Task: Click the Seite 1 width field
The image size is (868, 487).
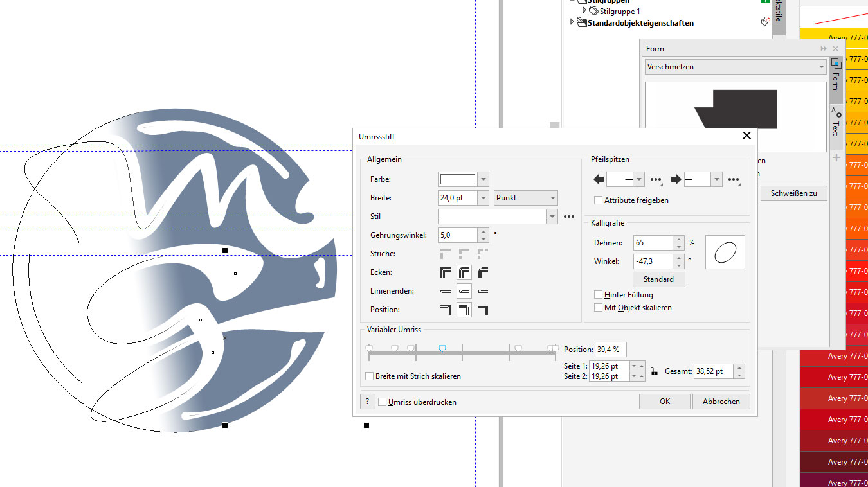Action: pos(610,366)
